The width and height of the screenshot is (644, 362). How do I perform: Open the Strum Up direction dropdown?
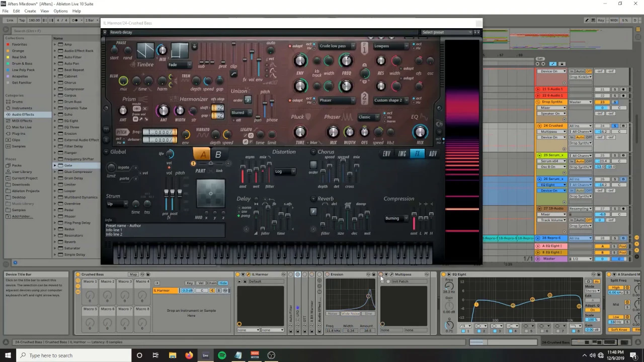(117, 204)
